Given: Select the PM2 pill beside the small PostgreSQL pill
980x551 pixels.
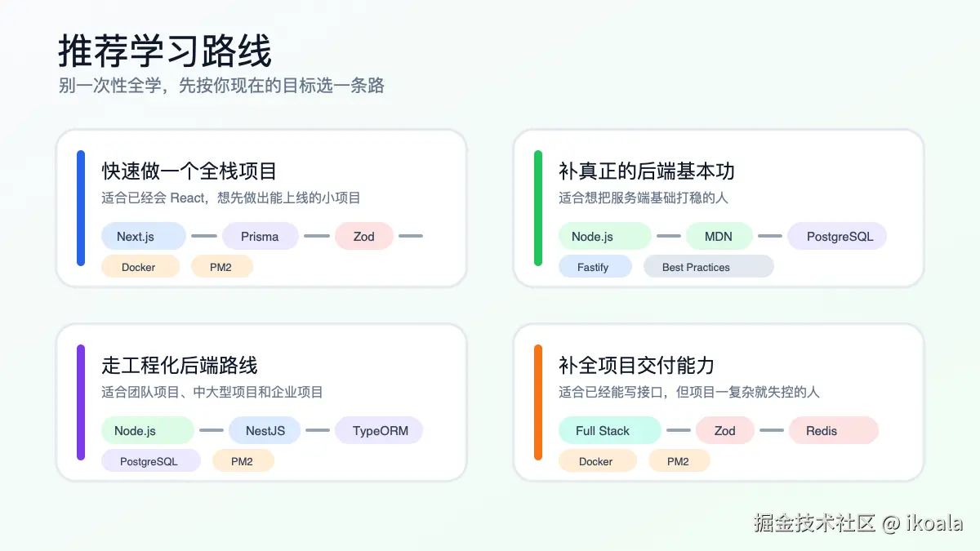Looking at the screenshot, I should coord(243,461).
